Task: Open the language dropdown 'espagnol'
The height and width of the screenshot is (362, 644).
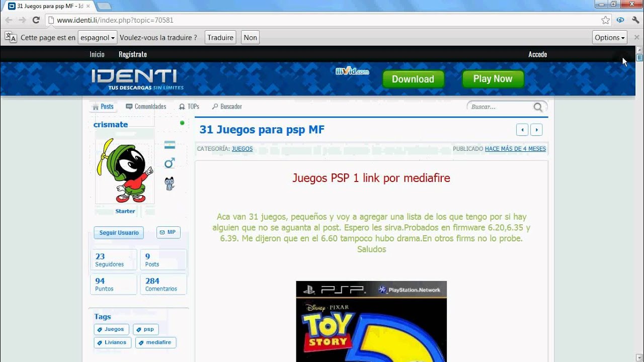Action: point(98,38)
